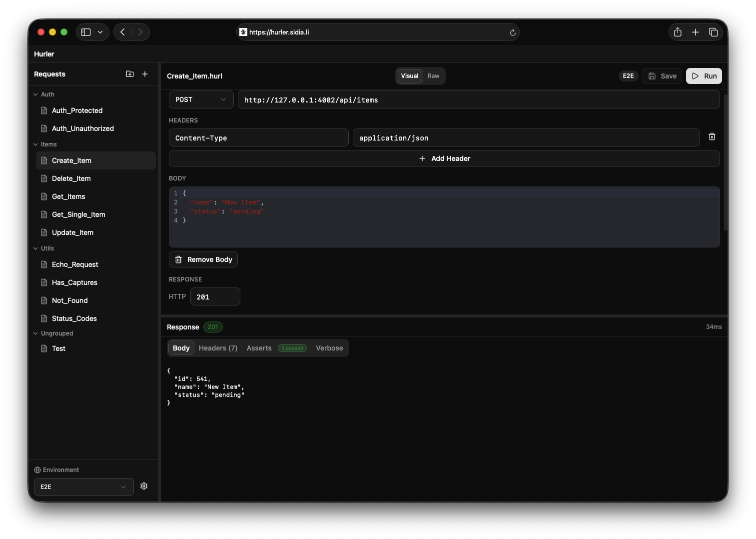
Task: Toggle the browser sidebar icon
Action: (85, 31)
